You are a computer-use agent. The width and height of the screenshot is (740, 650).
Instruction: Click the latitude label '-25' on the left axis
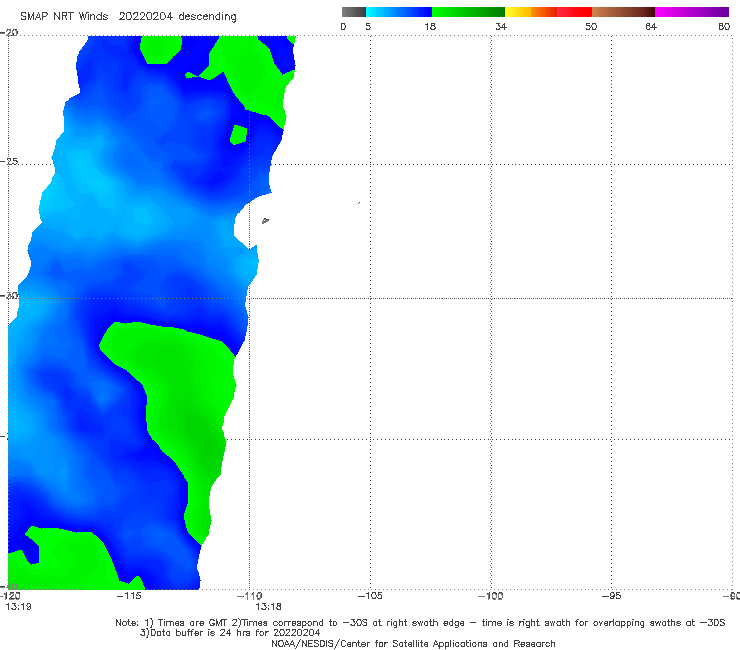[x=9, y=161]
